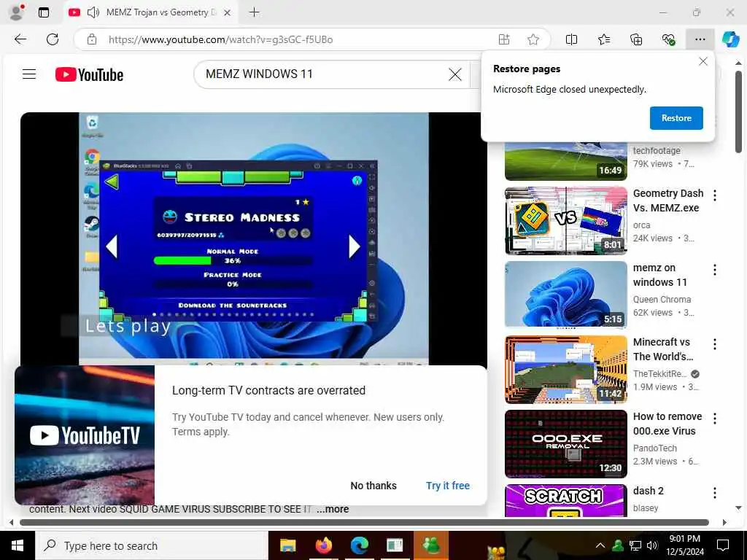The height and width of the screenshot is (560, 747).
Task: Click Queen Chroma channel name
Action: tap(662, 299)
